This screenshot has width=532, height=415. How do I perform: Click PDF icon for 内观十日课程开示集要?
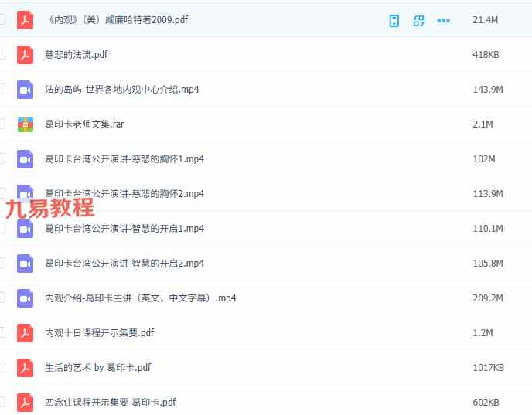(26, 333)
